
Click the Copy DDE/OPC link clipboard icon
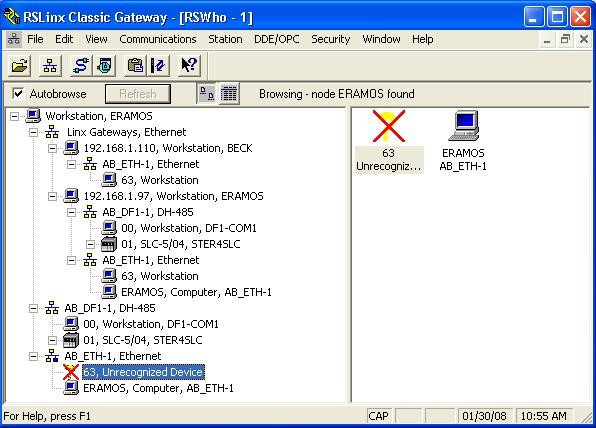[x=135, y=65]
